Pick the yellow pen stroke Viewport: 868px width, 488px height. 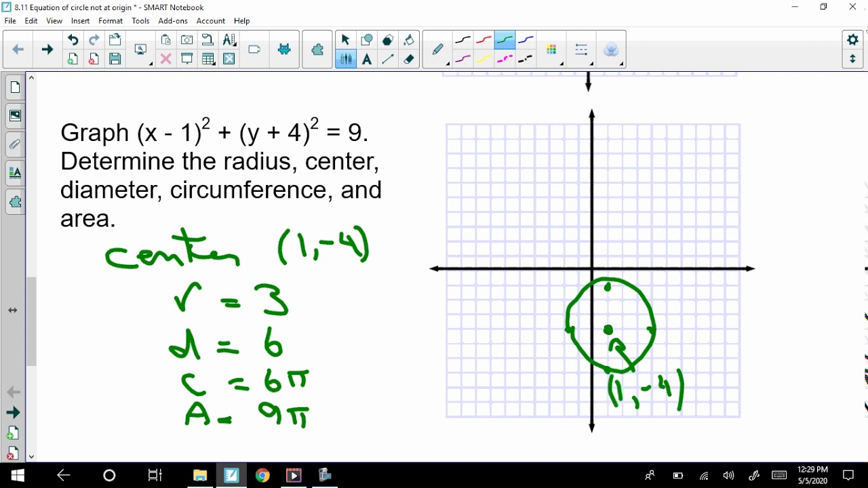[x=484, y=59]
